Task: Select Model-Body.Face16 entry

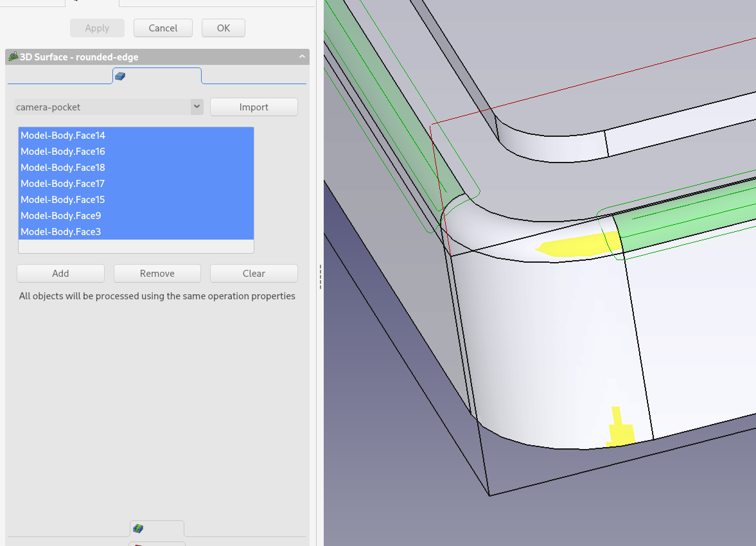Action: pyautogui.click(x=63, y=152)
